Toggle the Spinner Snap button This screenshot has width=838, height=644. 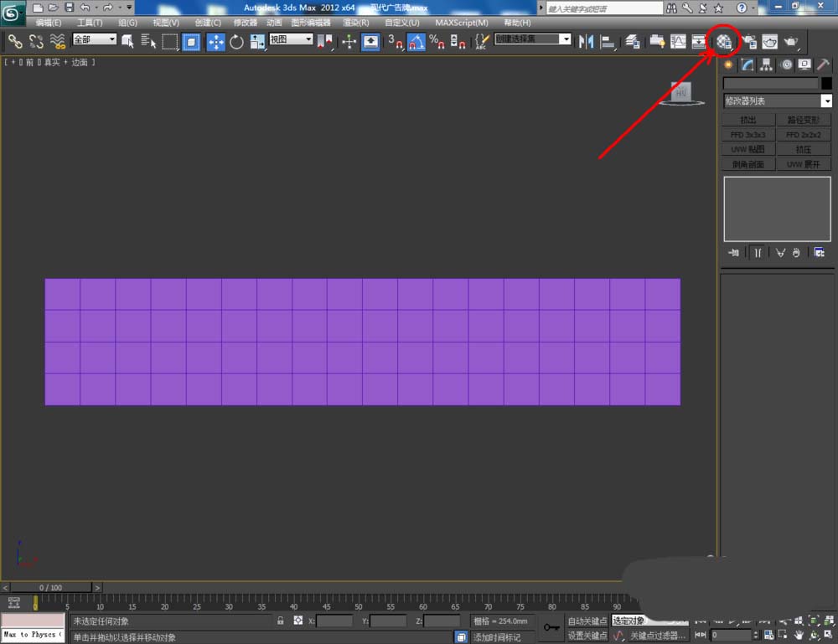pyautogui.click(x=458, y=42)
